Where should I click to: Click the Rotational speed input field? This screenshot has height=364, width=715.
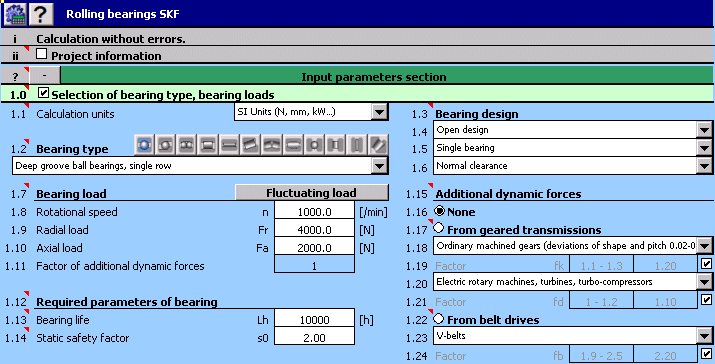pyautogui.click(x=314, y=212)
